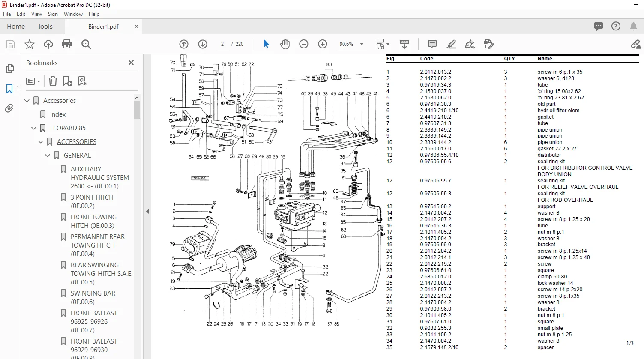Open the Page Thumbnails panel icon
The width and height of the screenshot is (644, 359).
pyautogui.click(x=9, y=69)
